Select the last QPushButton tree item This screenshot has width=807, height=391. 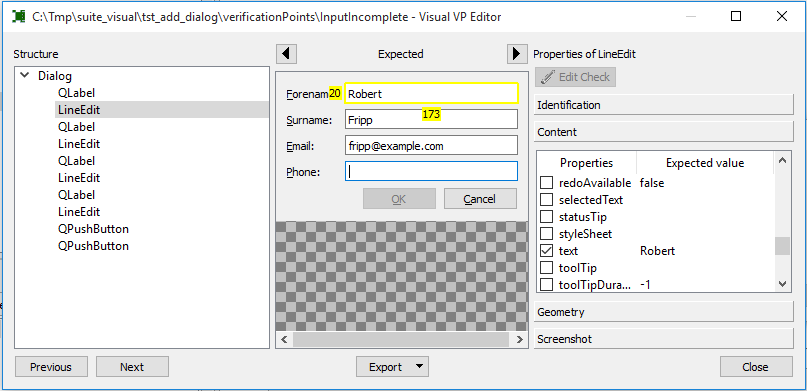(x=93, y=246)
